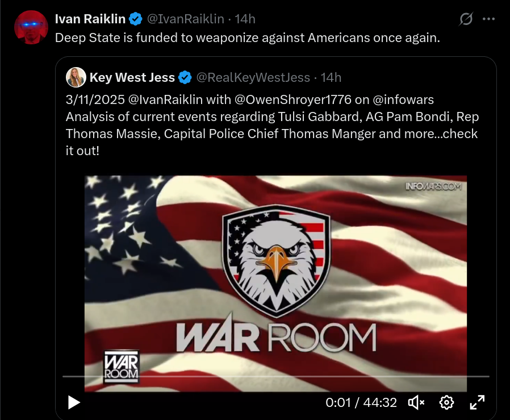This screenshot has height=420, width=510.
Task: Unmute the video with the speaker icon
Action: (416, 402)
